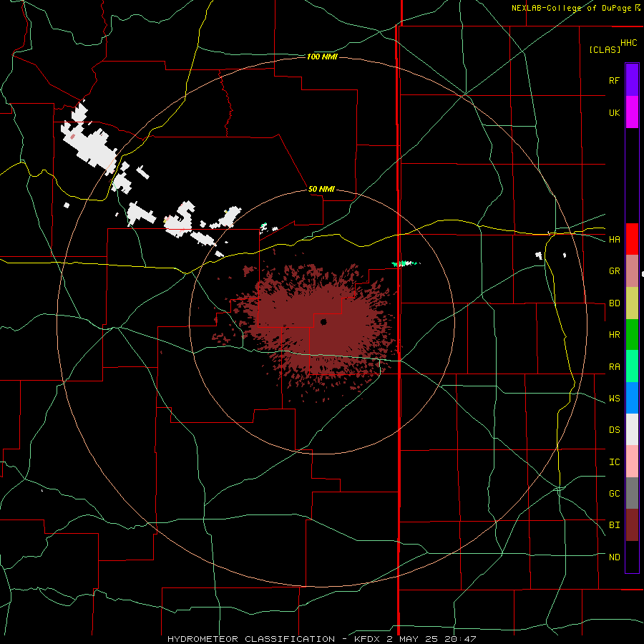Click the WS blue legend swatch

click(x=632, y=398)
